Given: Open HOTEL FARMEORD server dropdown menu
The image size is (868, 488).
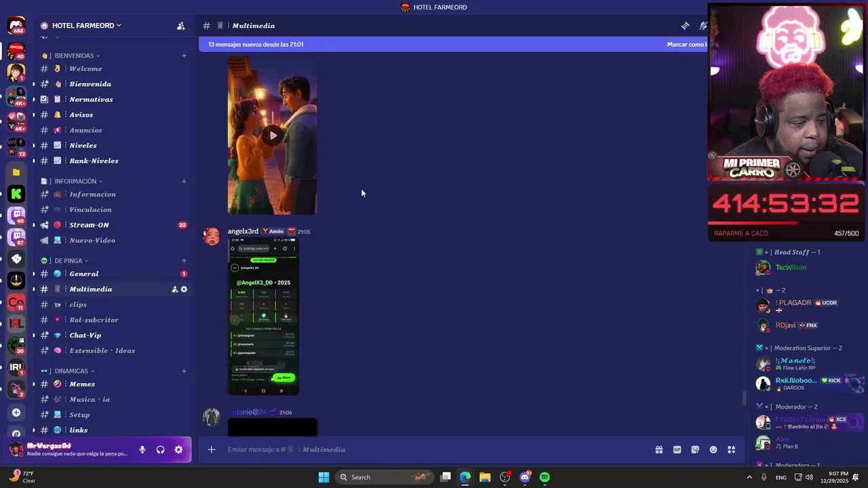Looking at the screenshot, I should tap(81, 26).
